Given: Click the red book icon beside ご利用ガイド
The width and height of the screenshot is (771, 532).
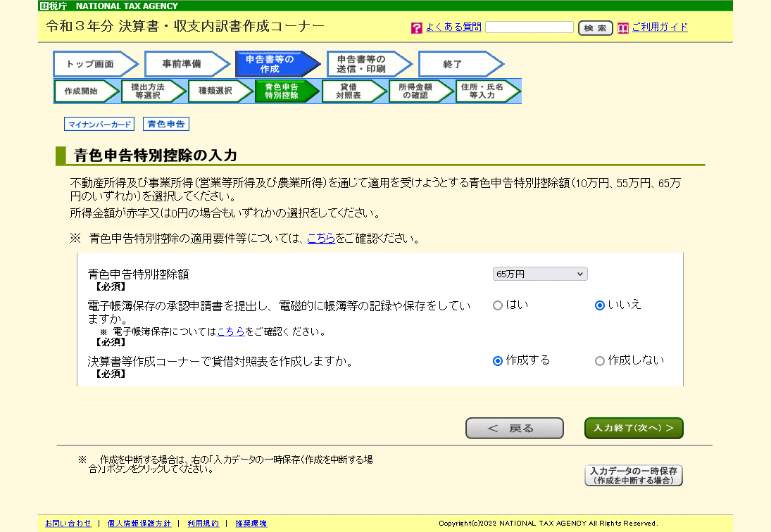Looking at the screenshot, I should (622, 27).
